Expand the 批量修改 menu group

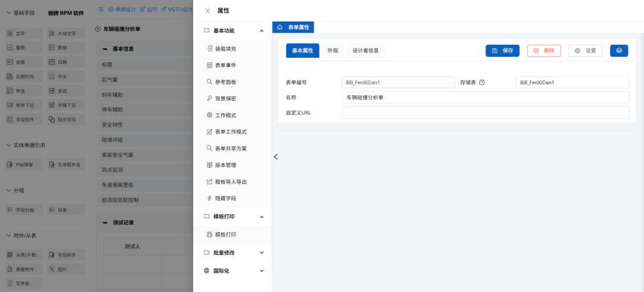pyautogui.click(x=262, y=253)
